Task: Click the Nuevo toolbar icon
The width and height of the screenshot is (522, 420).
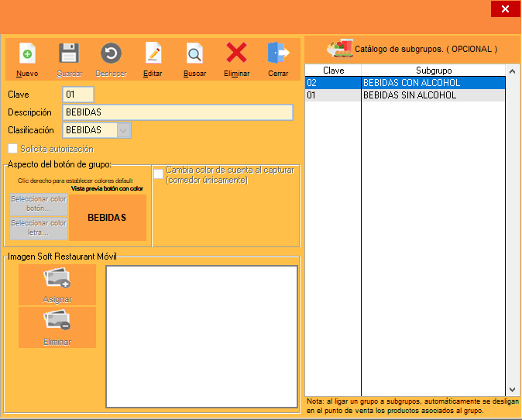Action: click(x=27, y=54)
